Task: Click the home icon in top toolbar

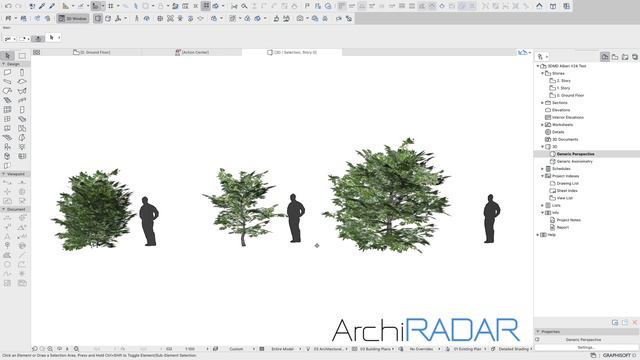Action: coord(539,6)
